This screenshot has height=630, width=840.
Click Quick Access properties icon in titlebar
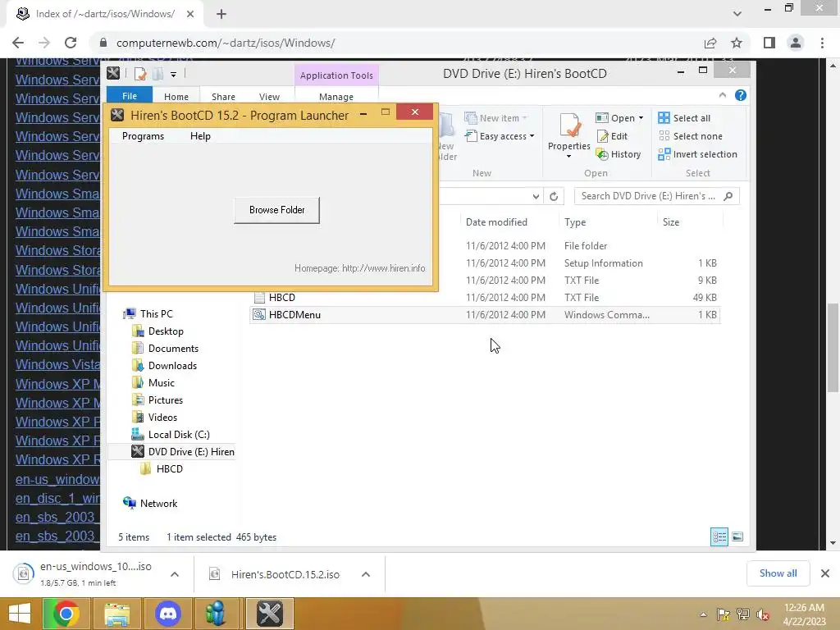click(x=140, y=74)
